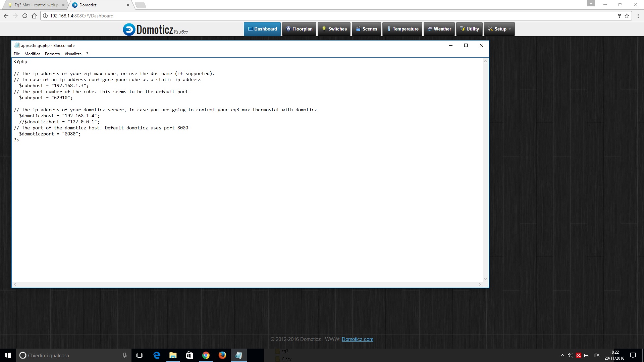Click the Notepad horizontal scrollbar left arrow
644x362 pixels.
15,285
